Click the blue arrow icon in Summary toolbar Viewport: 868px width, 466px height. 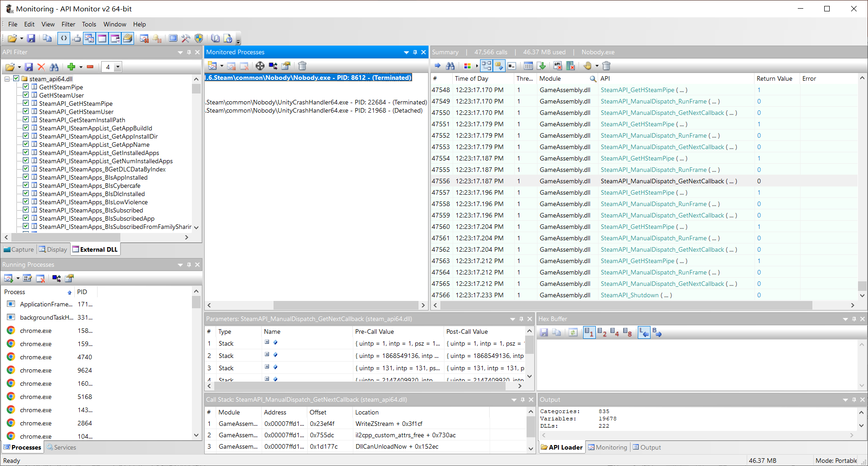[x=438, y=66]
